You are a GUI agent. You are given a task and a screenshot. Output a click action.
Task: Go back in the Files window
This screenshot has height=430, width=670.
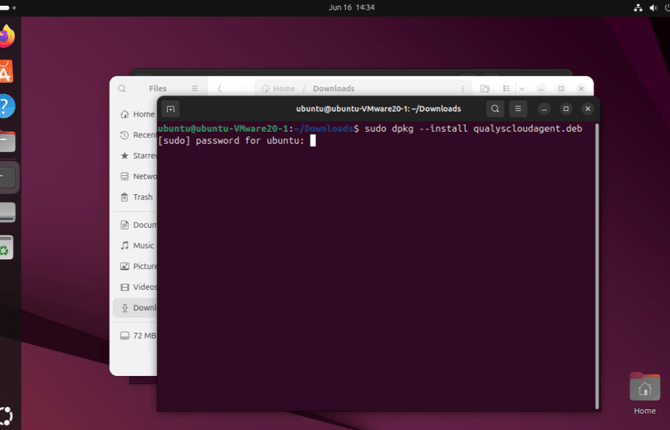tap(220, 88)
